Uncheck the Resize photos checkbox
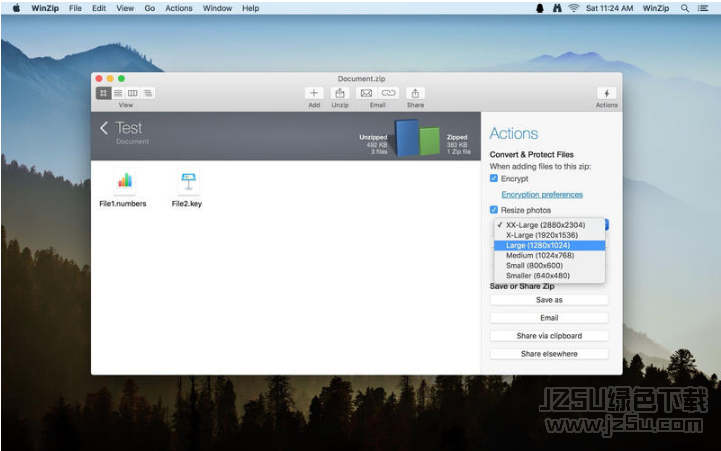The height and width of the screenshot is (451, 721). click(494, 210)
